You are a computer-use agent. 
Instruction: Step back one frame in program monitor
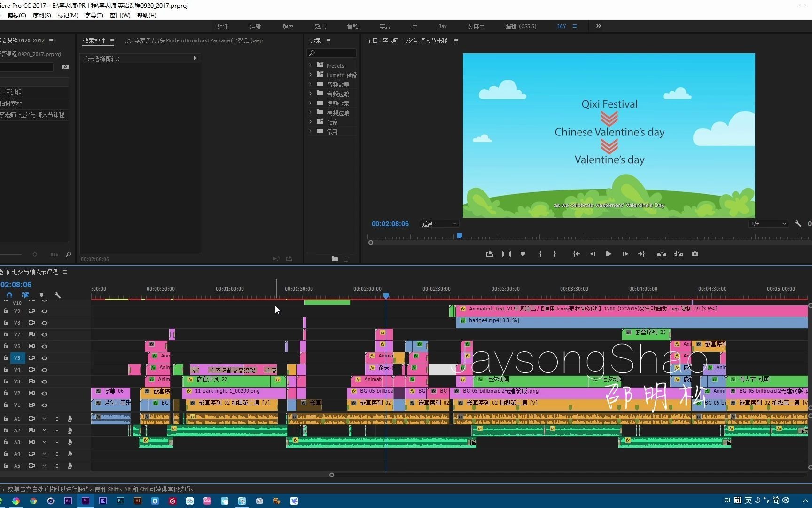(x=592, y=254)
